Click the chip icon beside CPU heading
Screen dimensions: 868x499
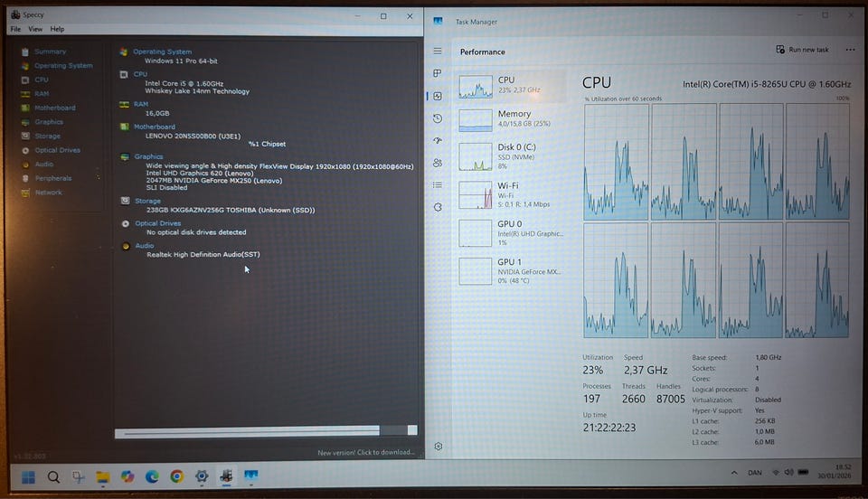click(124, 74)
